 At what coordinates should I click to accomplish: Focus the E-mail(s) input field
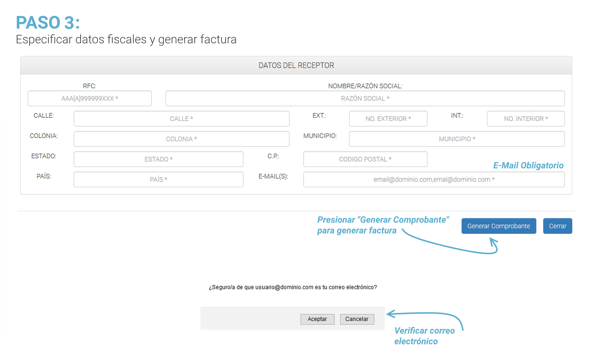tap(434, 179)
